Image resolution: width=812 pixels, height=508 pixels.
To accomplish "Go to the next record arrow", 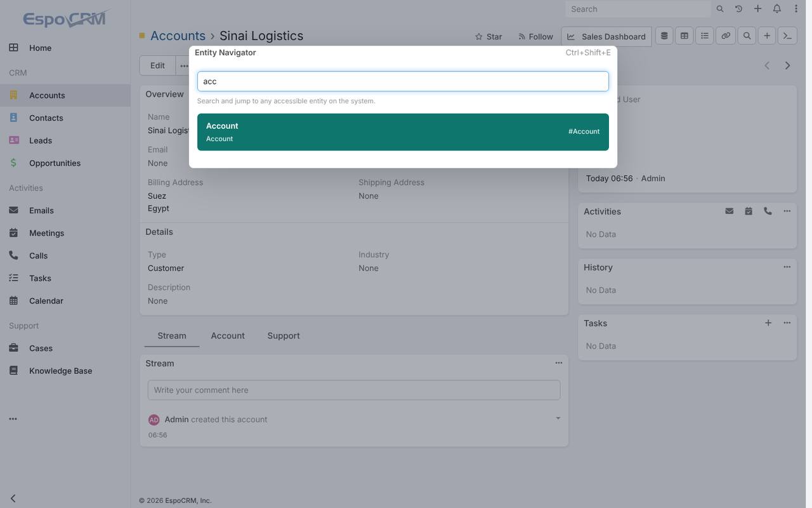I will pos(788,65).
